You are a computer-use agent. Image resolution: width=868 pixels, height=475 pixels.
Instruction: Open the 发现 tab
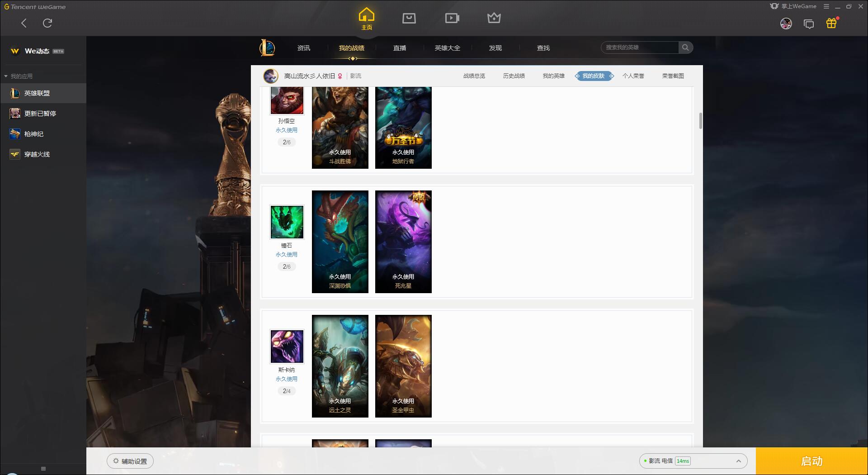(x=495, y=48)
